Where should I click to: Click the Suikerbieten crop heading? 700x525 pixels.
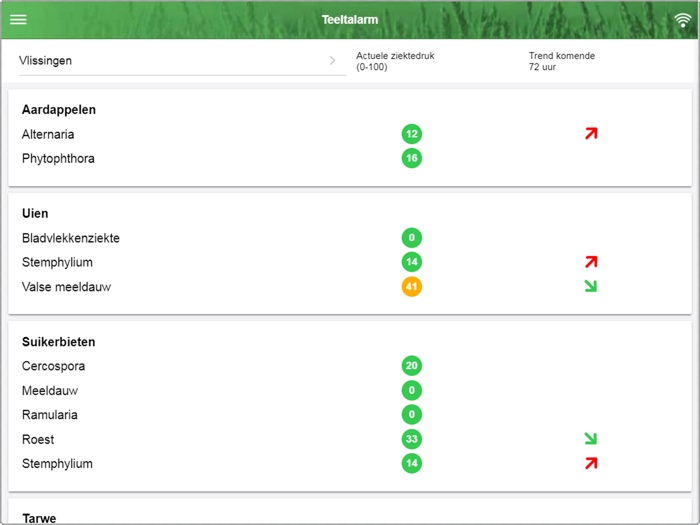pos(58,342)
